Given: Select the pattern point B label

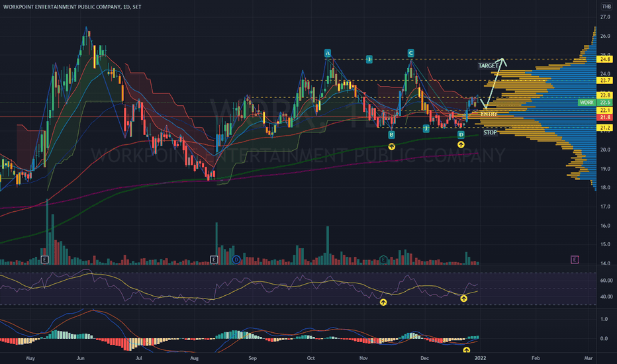Looking at the screenshot, I should pyautogui.click(x=391, y=134).
